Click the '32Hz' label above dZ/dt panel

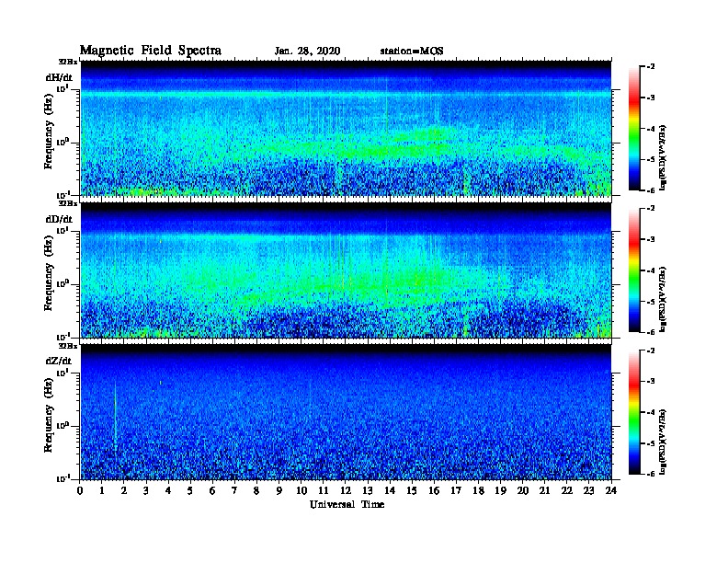[68, 346]
